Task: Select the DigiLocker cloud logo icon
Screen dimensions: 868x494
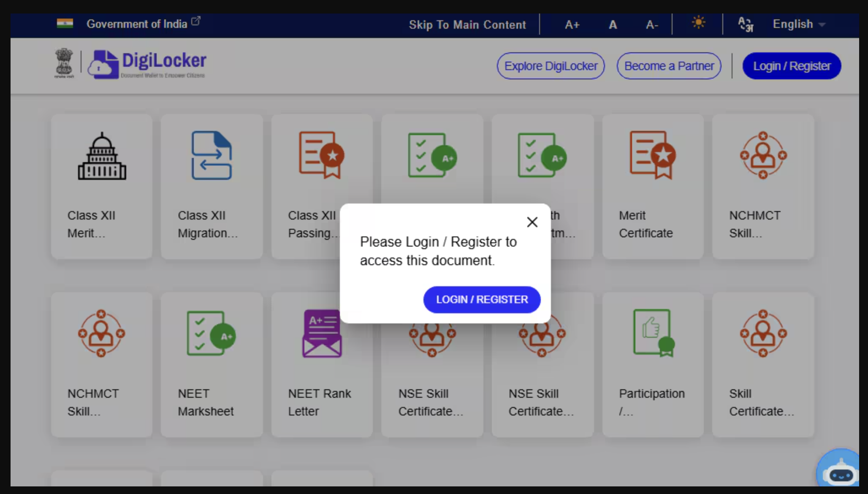Action: (104, 63)
